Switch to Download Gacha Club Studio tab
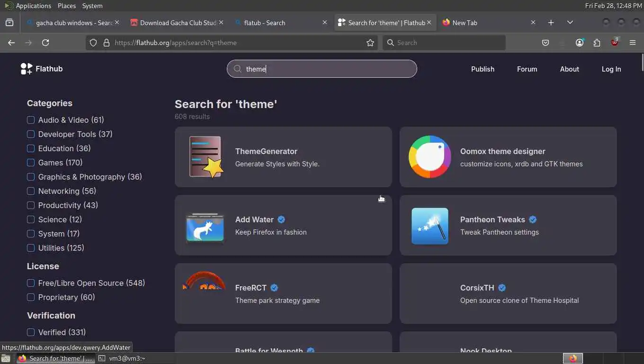 (177, 22)
